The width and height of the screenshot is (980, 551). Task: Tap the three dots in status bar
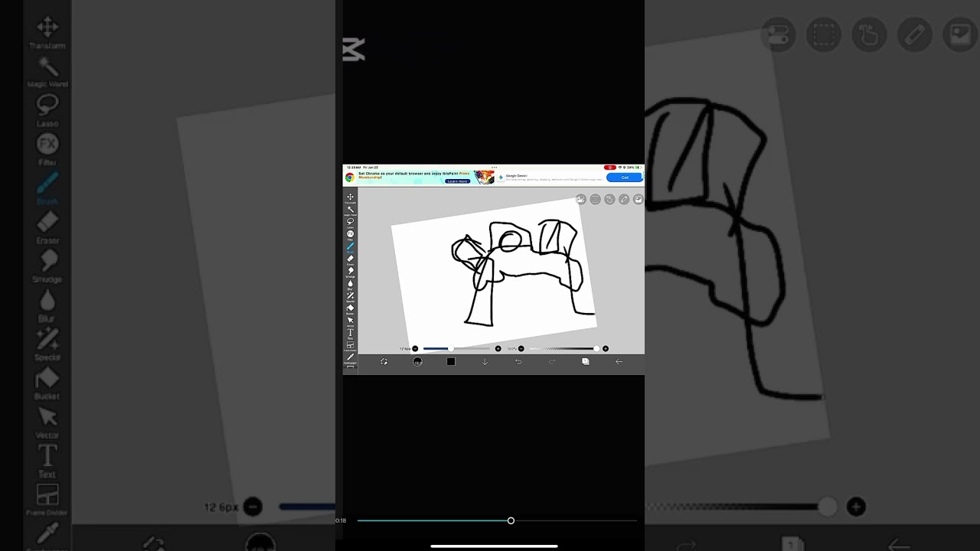point(494,167)
